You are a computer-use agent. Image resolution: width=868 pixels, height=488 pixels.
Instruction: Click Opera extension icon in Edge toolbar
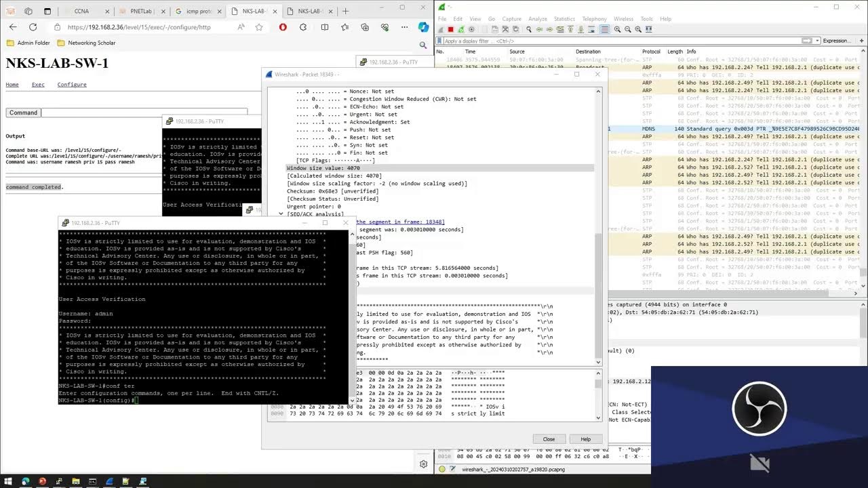click(283, 27)
